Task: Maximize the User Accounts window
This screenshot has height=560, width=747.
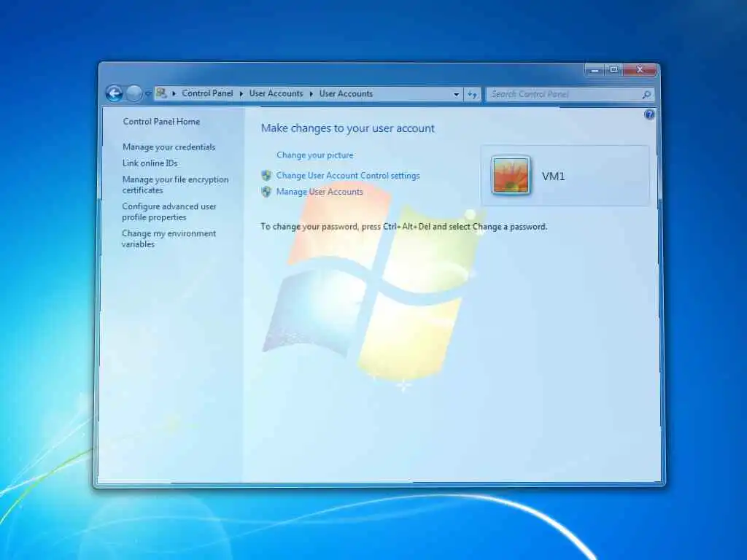Action: (x=614, y=70)
